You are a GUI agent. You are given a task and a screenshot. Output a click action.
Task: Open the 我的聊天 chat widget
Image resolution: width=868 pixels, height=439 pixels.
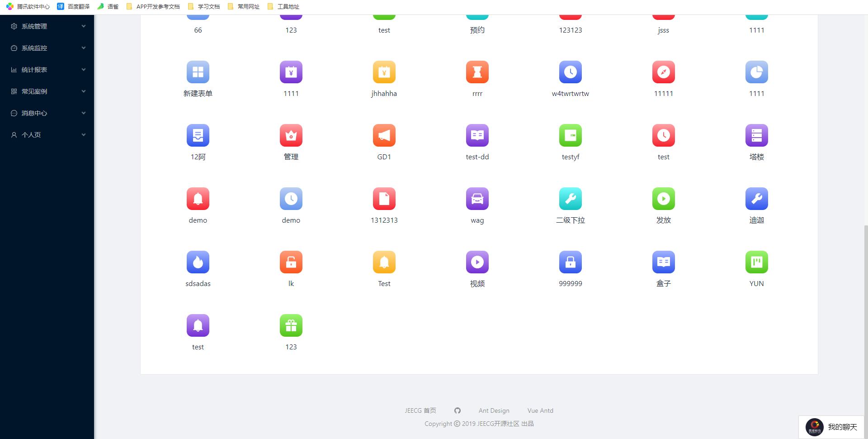[x=831, y=427]
